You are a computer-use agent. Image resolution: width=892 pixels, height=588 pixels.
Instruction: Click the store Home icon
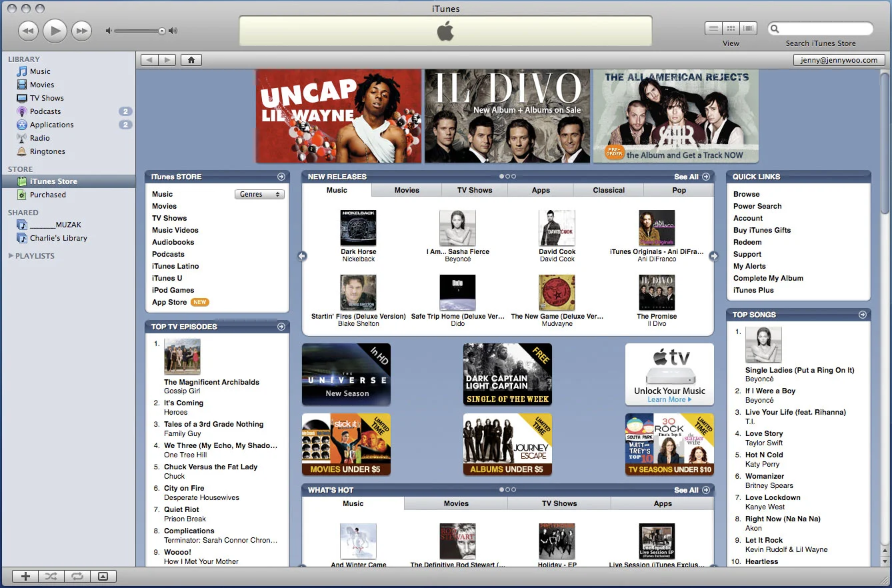pos(191,60)
